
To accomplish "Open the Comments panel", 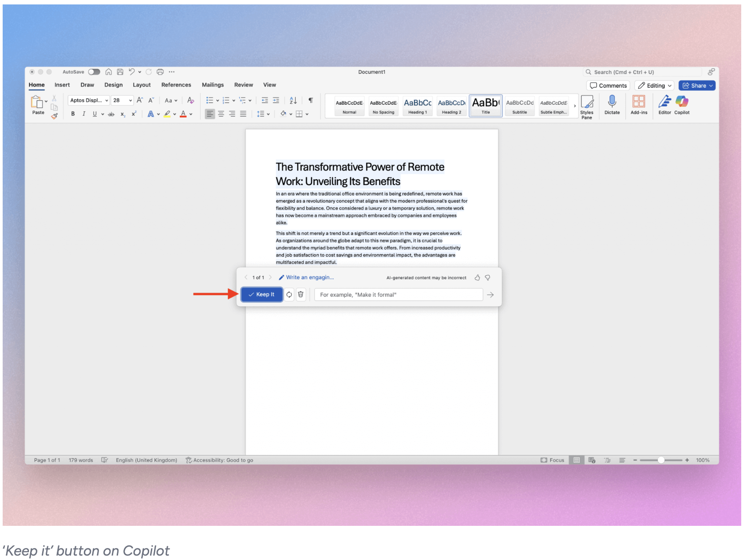I will 608,85.
